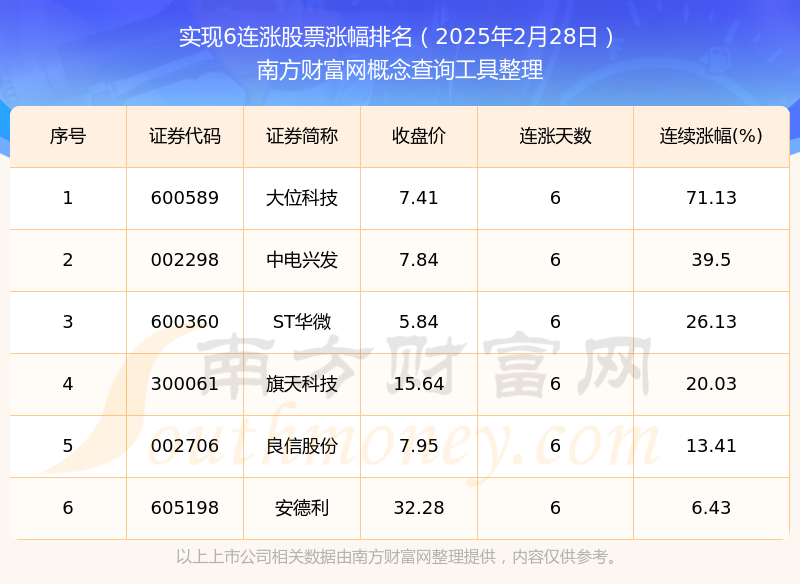Click stock name 良信股份
This screenshot has height=584, width=800.
tap(302, 446)
